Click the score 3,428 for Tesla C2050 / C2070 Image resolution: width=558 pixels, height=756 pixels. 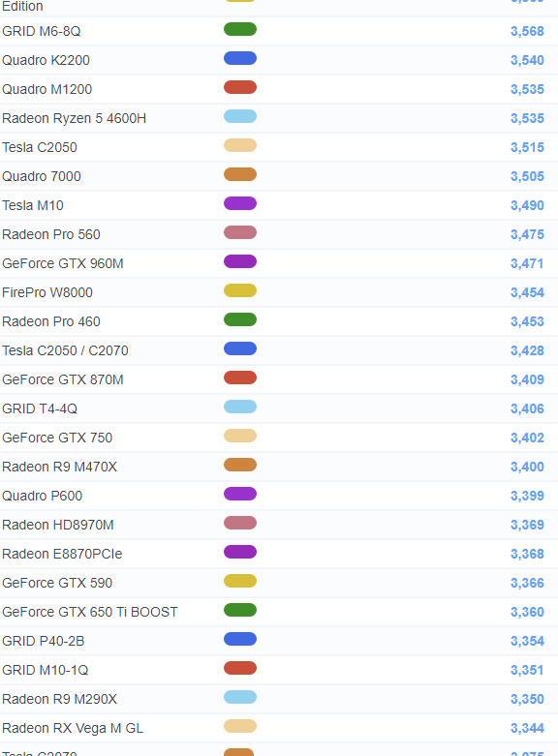point(527,350)
